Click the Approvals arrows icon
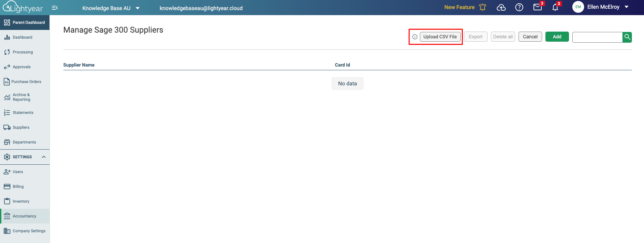 click(7, 67)
